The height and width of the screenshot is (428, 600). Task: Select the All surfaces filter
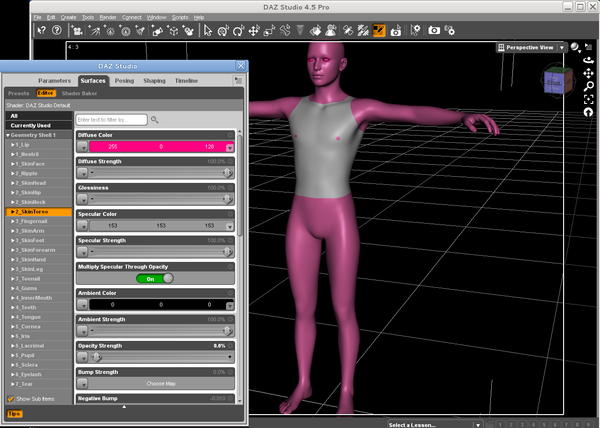(x=39, y=116)
